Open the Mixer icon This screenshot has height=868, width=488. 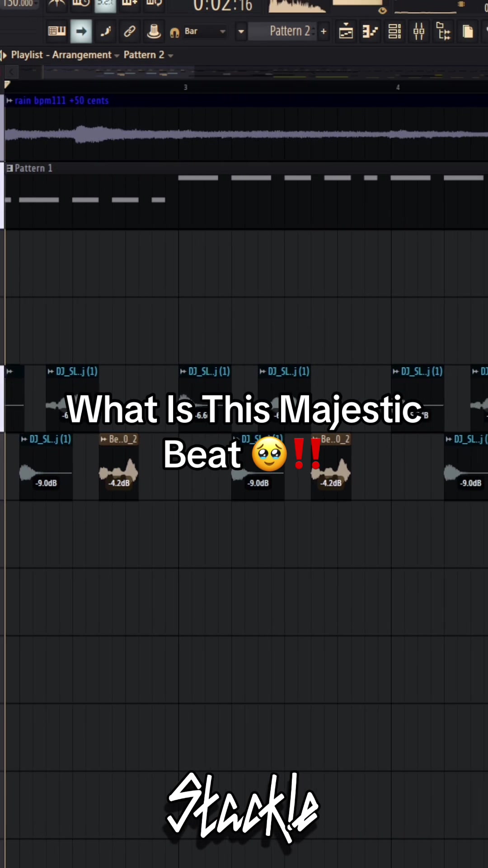[x=419, y=31]
